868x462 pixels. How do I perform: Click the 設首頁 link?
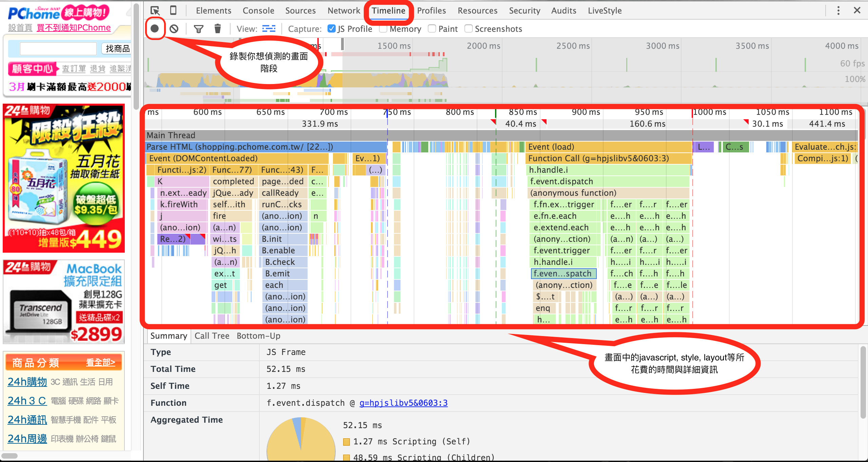[20, 27]
